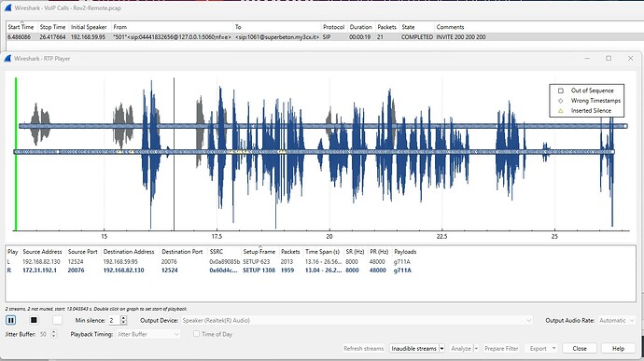Click the SSRC value 0x0a89085b
Screen dimensions: 644x361
tap(225, 261)
